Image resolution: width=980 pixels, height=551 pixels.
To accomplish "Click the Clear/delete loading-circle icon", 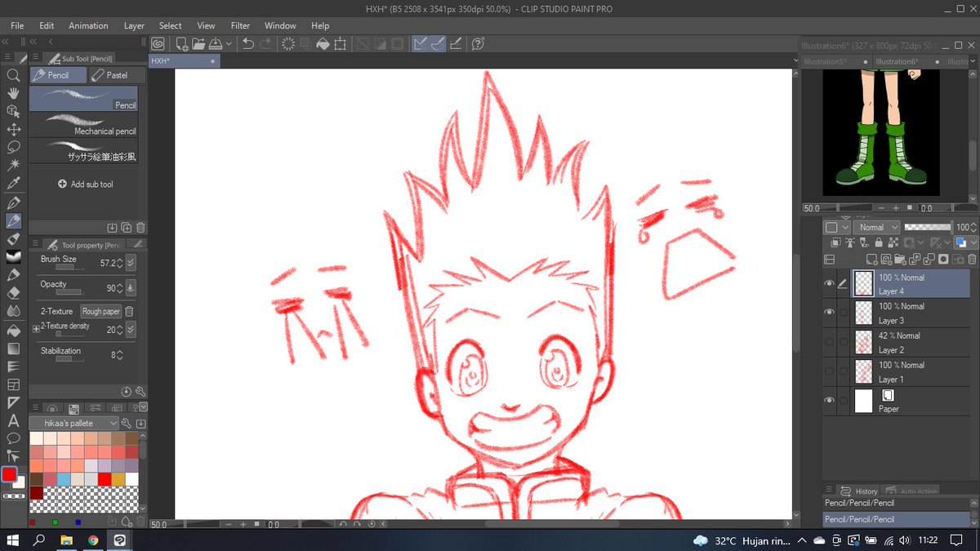I will [x=287, y=44].
